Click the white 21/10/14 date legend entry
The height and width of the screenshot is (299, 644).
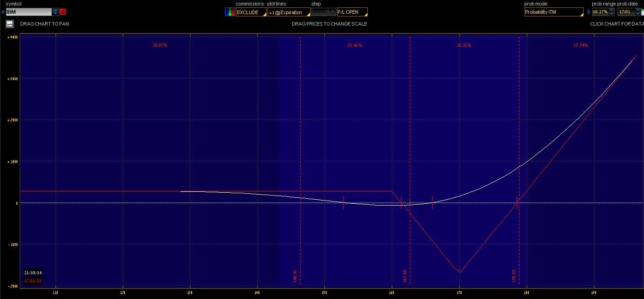(33, 273)
